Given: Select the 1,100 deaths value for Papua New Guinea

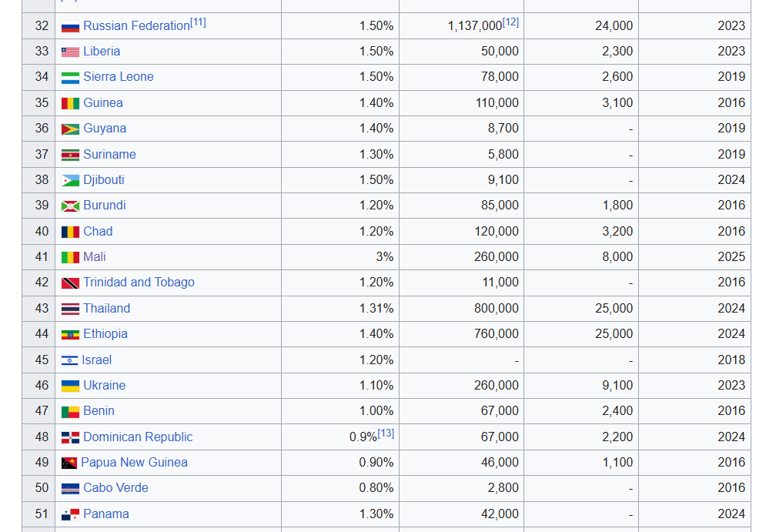Looking at the screenshot, I should click(617, 463).
